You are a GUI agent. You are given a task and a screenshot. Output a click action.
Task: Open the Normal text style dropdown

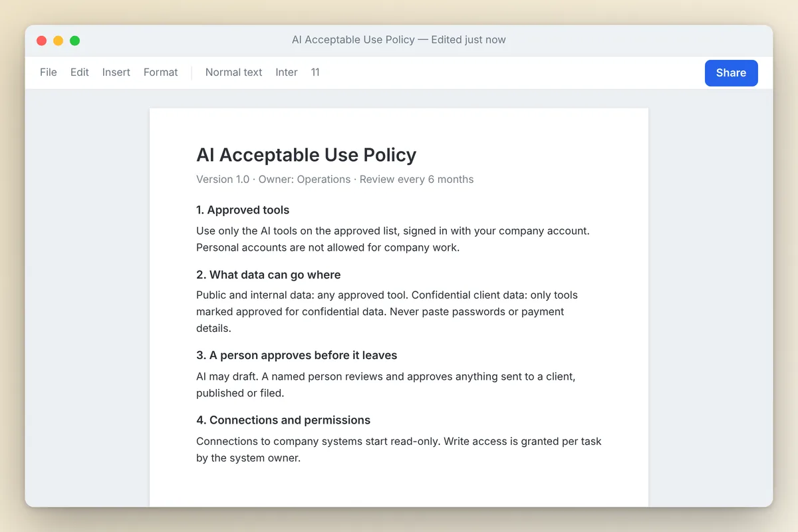click(x=234, y=72)
